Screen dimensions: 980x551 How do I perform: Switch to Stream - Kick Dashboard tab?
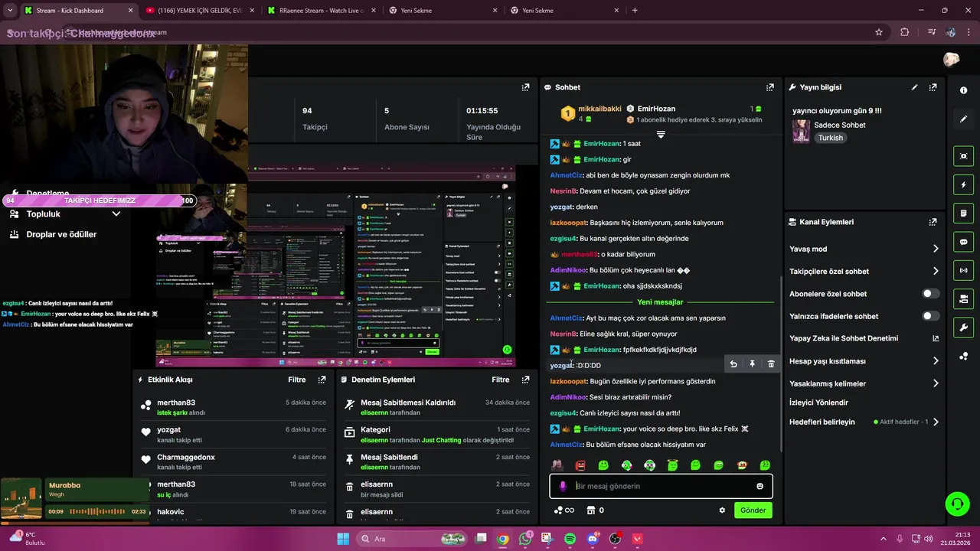pyautogui.click(x=78, y=11)
